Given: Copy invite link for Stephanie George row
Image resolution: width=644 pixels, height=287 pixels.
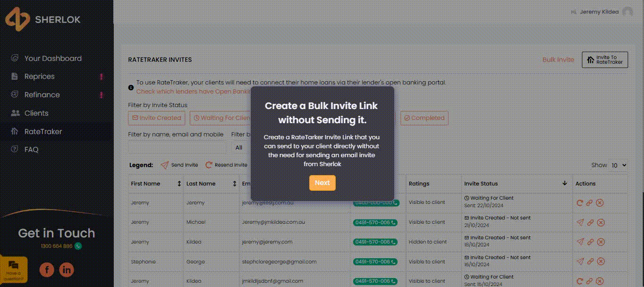Looking at the screenshot, I should pyautogui.click(x=590, y=262).
